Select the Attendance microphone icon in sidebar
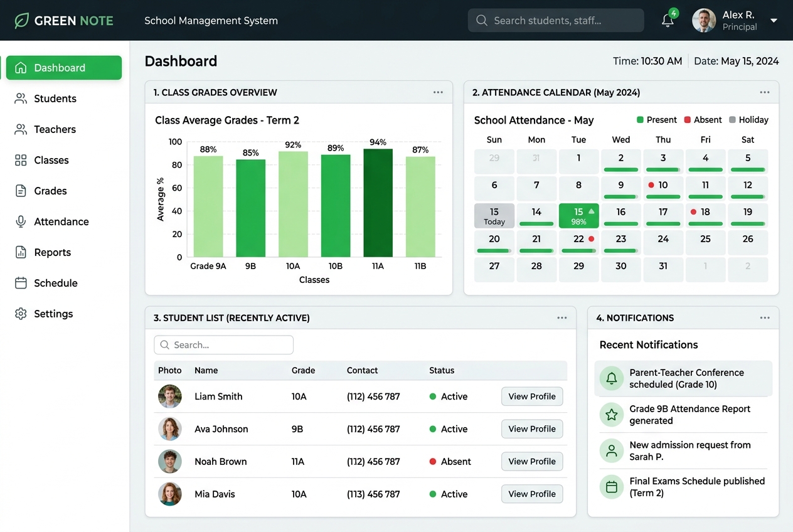Viewport: 793px width, 532px height. click(21, 221)
